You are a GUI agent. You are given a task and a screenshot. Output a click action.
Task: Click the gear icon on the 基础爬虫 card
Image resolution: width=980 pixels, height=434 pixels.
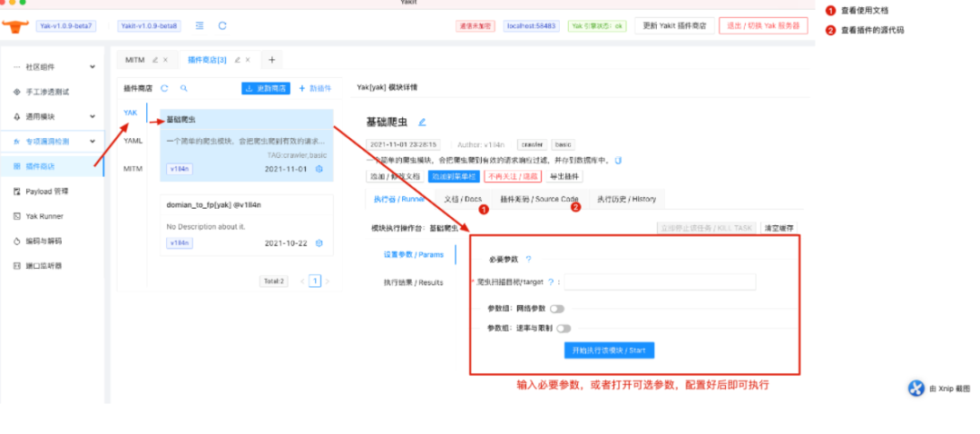point(318,169)
